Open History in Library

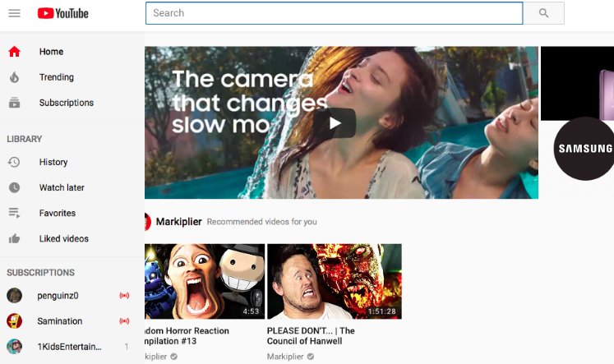coord(53,162)
